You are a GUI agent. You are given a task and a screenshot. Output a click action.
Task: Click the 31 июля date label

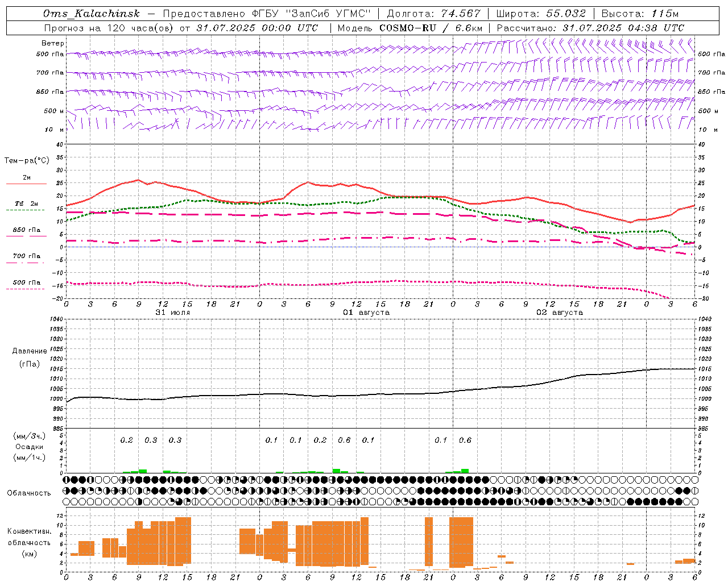coord(173,313)
